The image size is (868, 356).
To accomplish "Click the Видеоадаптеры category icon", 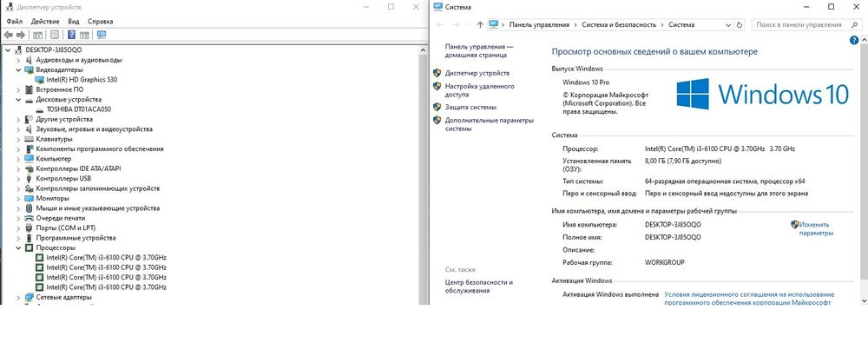I will pyautogui.click(x=30, y=69).
